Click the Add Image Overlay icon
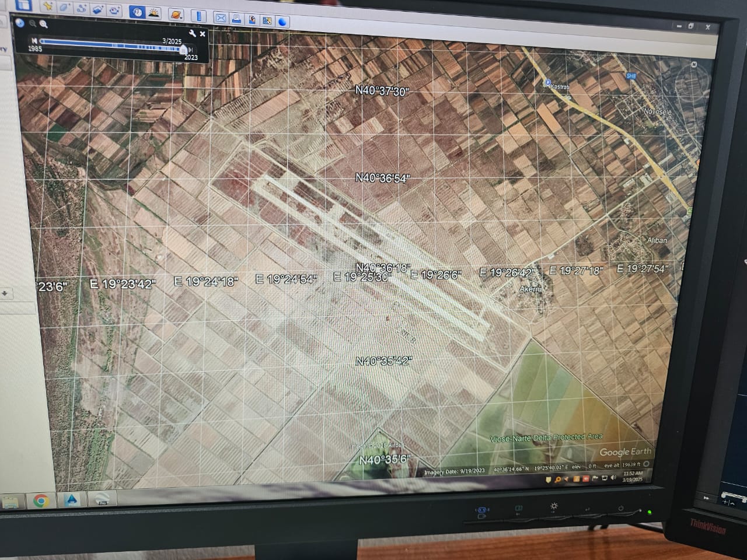Viewport: 747px width, 560px height. pos(98,9)
